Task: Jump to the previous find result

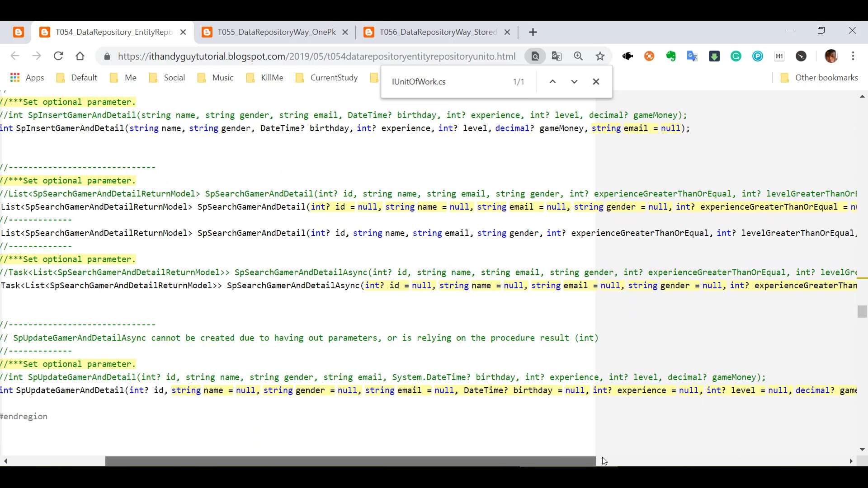Action: [x=552, y=82]
